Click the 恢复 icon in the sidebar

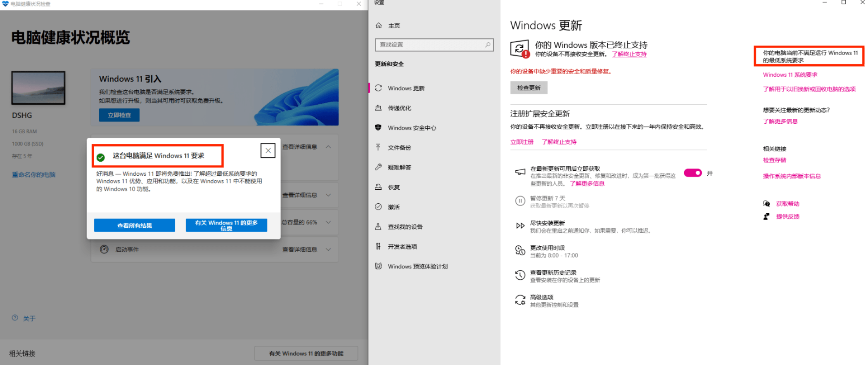(x=378, y=187)
